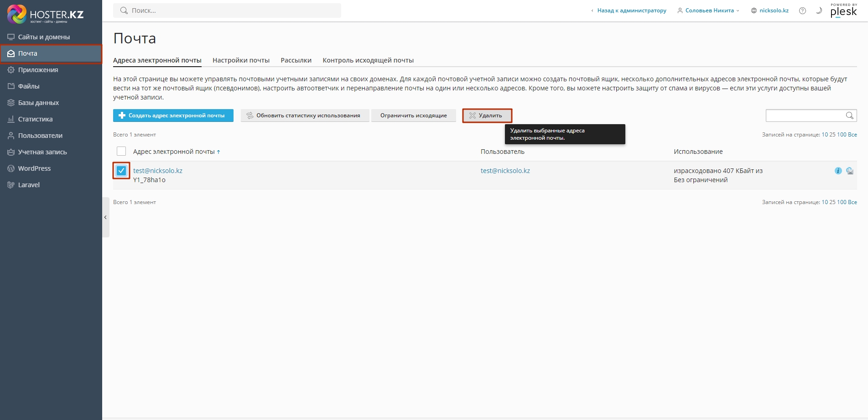Collapse the sidebar with arrow handle
Image resolution: width=868 pixels, height=420 pixels.
point(106,217)
